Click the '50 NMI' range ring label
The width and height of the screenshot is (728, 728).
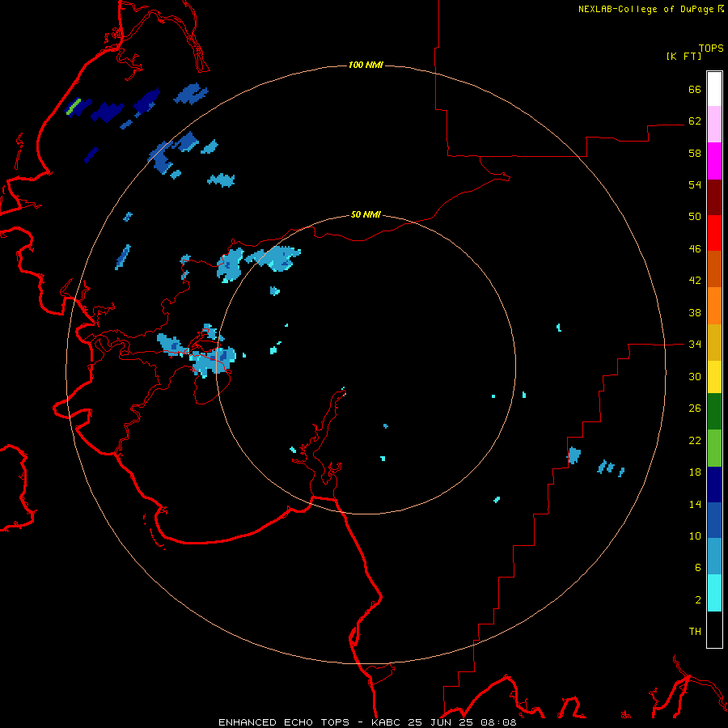click(366, 214)
